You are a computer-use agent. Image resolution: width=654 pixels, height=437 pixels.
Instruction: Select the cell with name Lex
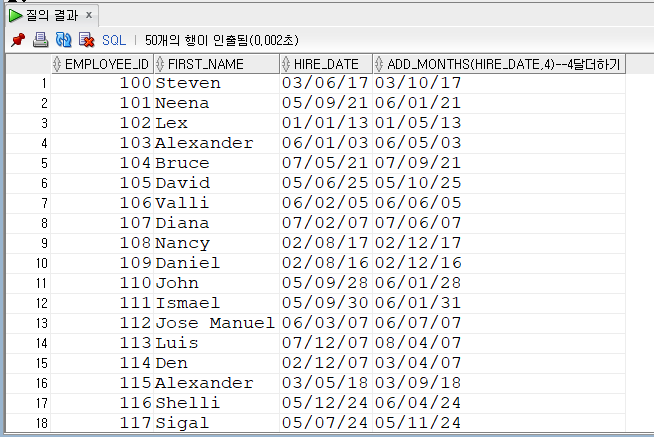216,123
